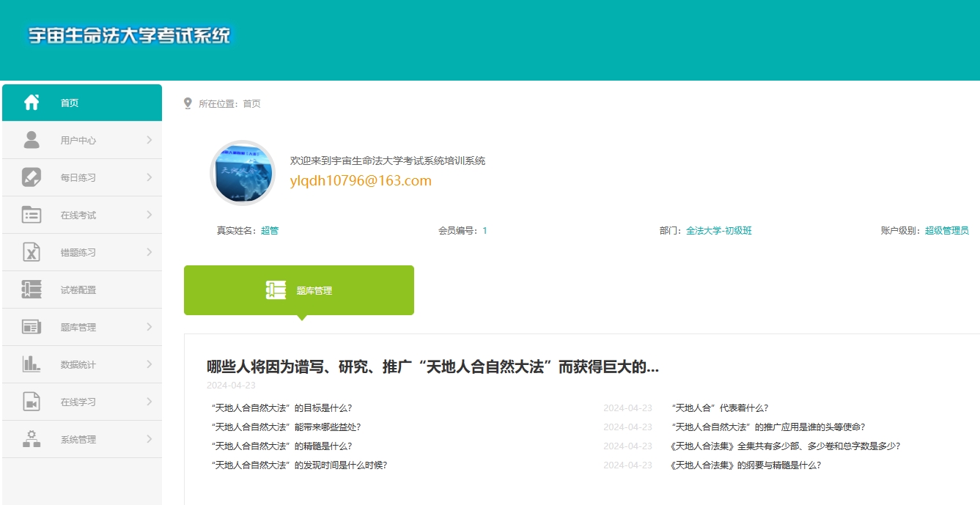Click the exam paper config icon

pyautogui.click(x=32, y=290)
